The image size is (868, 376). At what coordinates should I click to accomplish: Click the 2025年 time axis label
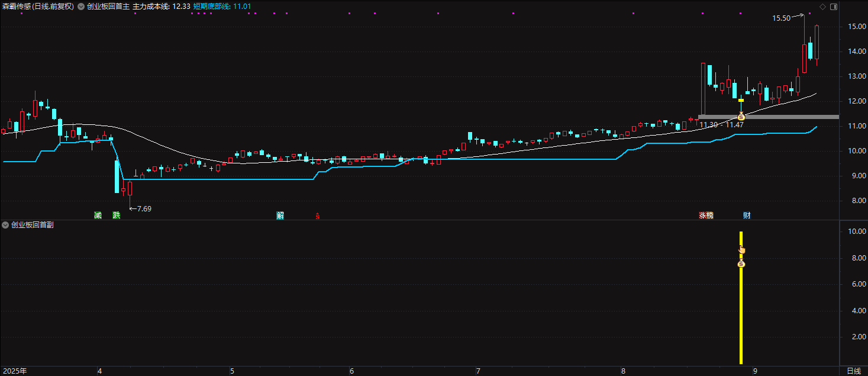tap(15, 371)
